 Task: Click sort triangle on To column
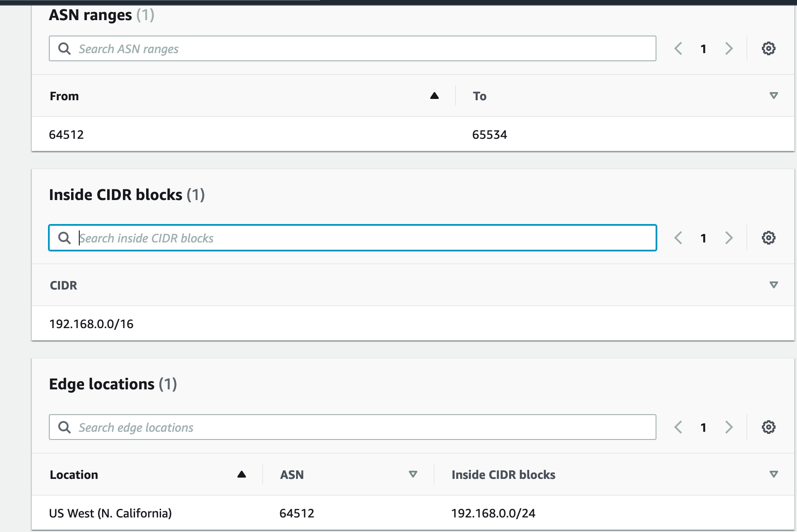click(x=773, y=96)
